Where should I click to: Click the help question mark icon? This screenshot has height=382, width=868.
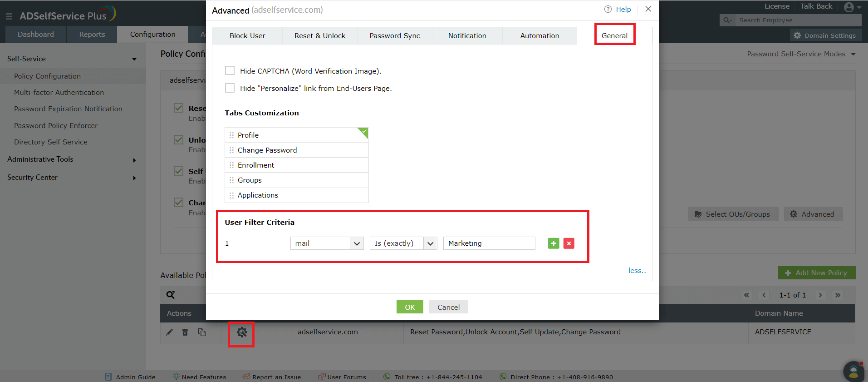(x=608, y=9)
